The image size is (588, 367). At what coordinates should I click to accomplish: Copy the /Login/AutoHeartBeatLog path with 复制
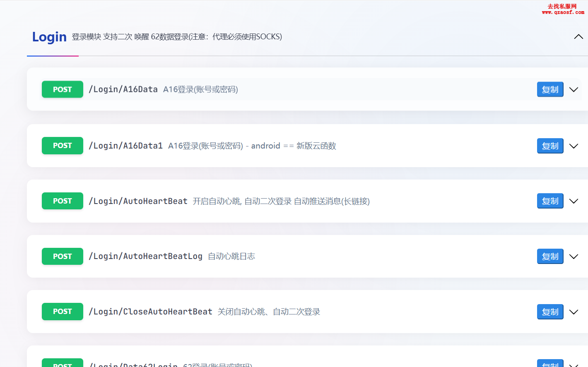[550, 257]
